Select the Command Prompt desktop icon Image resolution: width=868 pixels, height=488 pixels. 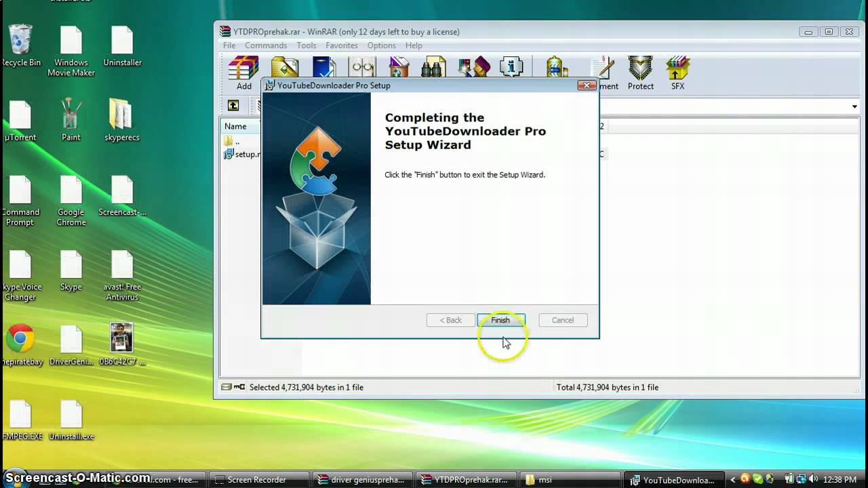pyautogui.click(x=20, y=202)
